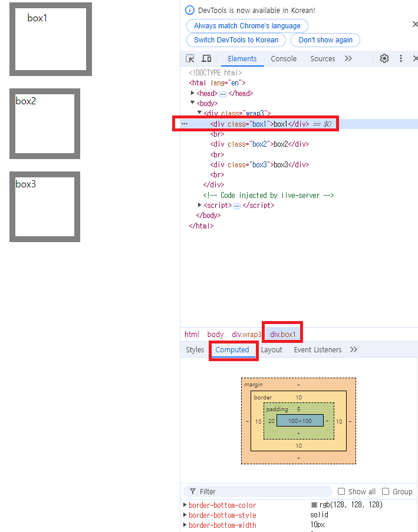
Task: Click Always match Chrome's language
Action: [247, 26]
